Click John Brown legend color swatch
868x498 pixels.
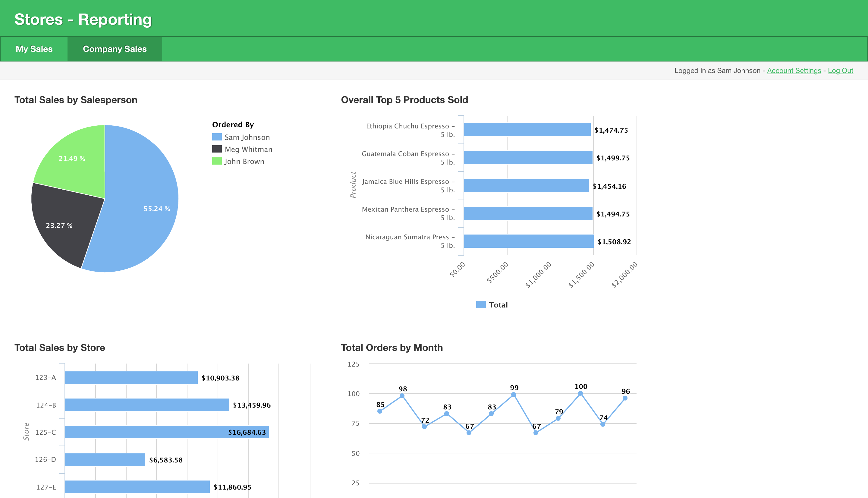coord(217,161)
